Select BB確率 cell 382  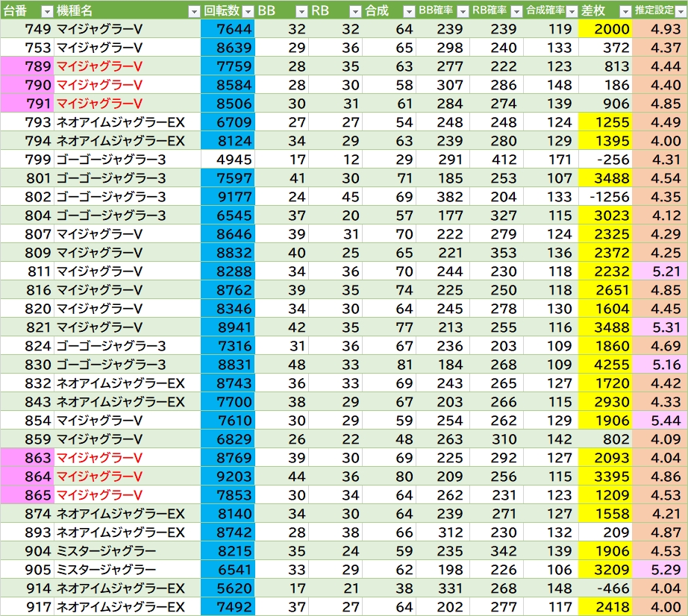point(442,196)
